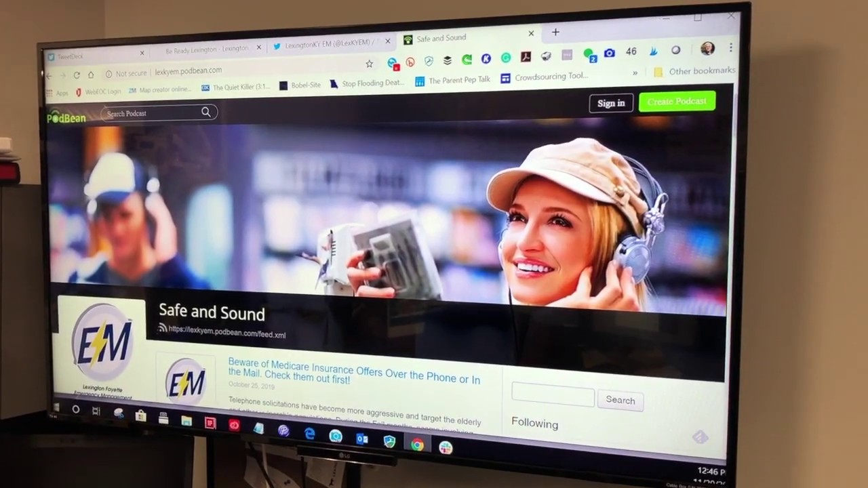Open the WebEOC Login bookmark
This screenshot has height=488, width=868.
[x=98, y=91]
